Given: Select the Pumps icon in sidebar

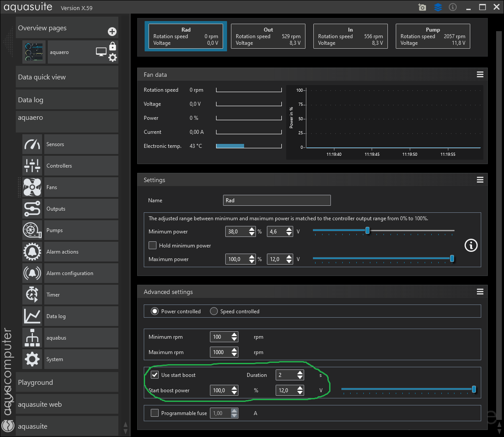Looking at the screenshot, I should (32, 230).
